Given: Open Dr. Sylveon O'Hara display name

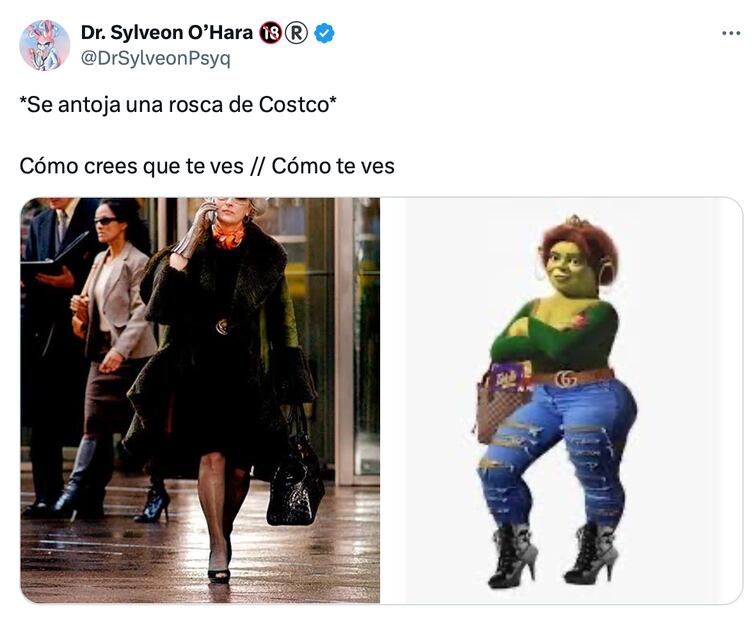Looking at the screenshot, I should (x=166, y=33).
